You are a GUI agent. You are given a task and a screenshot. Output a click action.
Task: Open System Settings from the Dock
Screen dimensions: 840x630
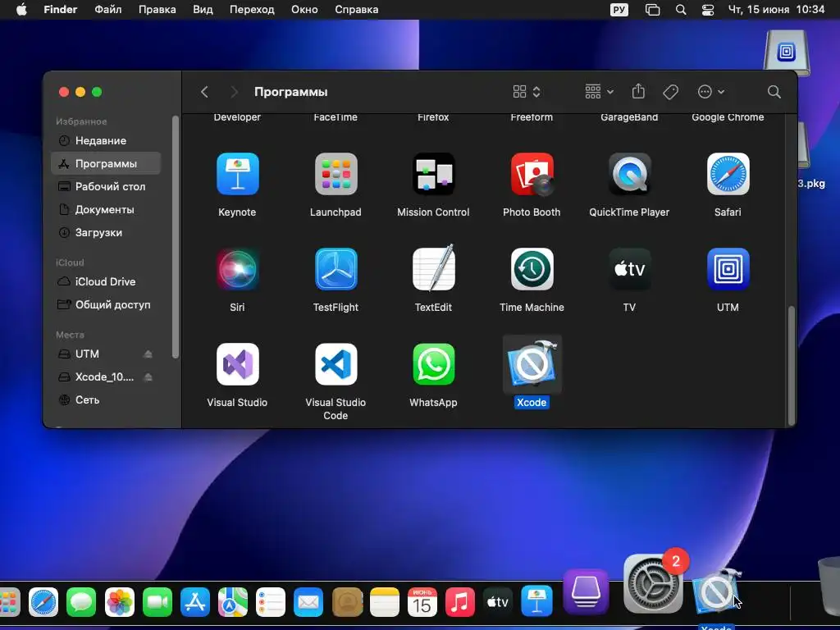653,584
